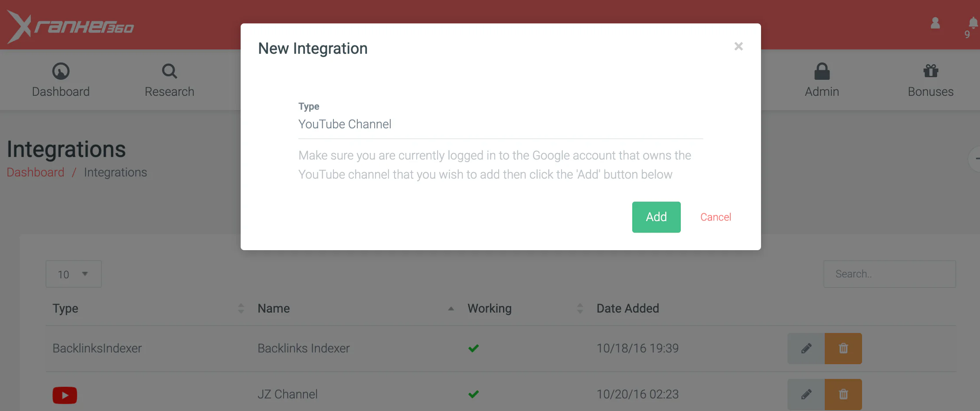Screen dimensions: 980x411
Task: Click the green Add button
Action: [x=656, y=217]
